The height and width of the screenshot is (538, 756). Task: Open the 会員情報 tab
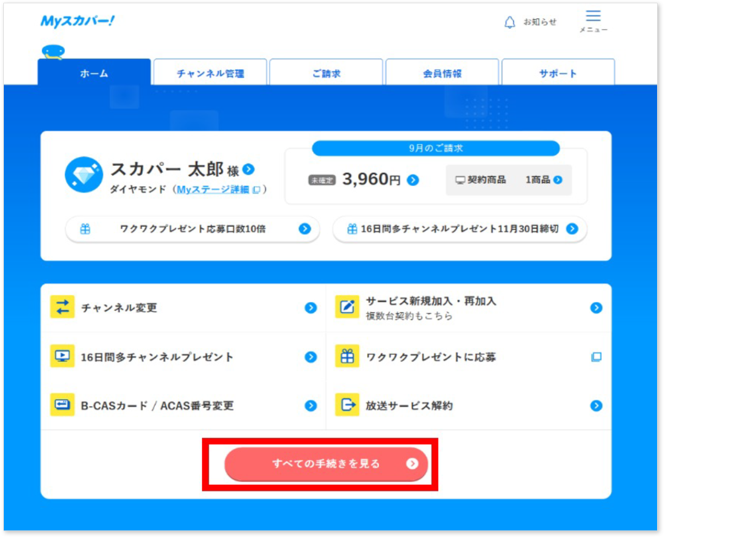(442, 72)
